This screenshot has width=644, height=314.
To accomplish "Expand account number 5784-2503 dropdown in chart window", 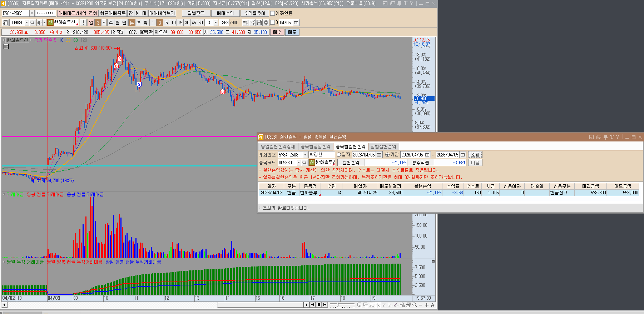I will click(32, 13).
